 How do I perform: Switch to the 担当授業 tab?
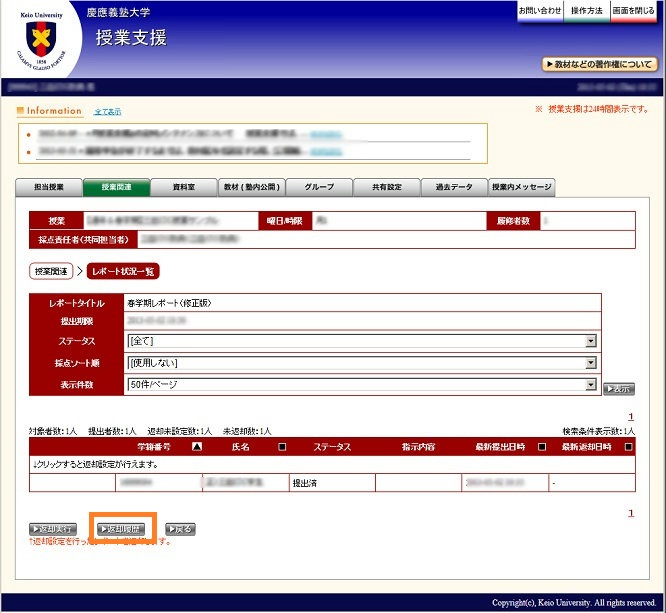point(49,187)
